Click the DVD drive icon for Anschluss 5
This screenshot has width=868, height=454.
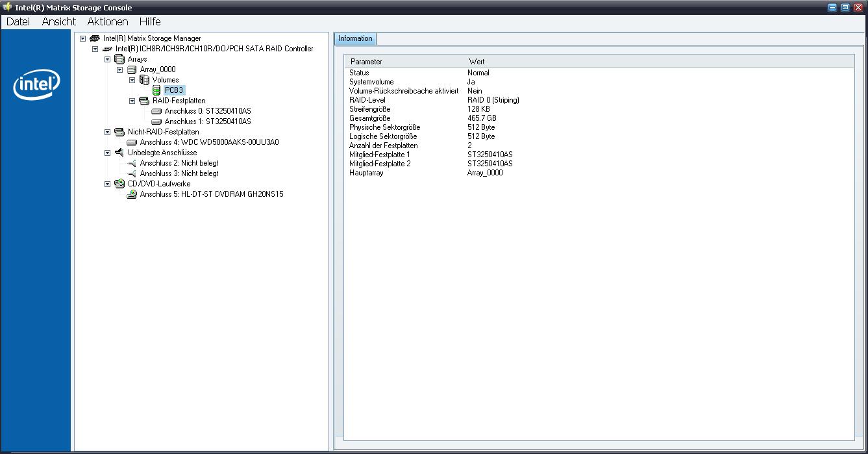coord(132,194)
